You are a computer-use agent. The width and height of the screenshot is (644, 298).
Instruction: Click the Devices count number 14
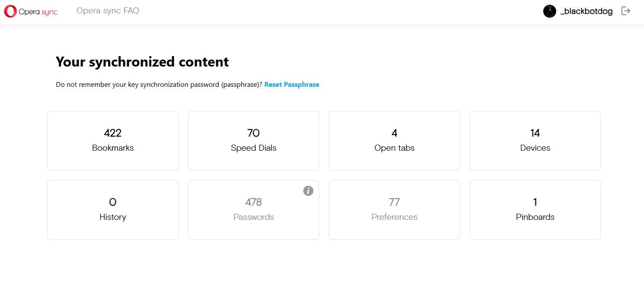point(535,133)
